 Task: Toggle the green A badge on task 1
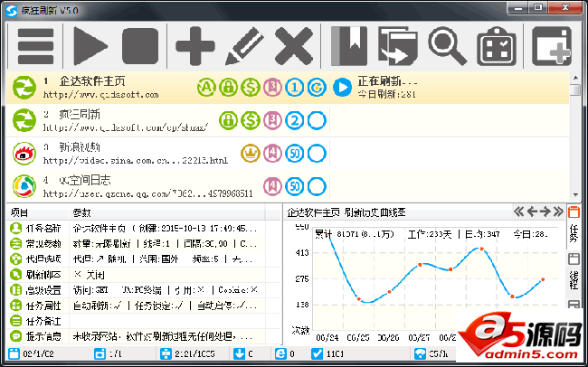pos(206,88)
